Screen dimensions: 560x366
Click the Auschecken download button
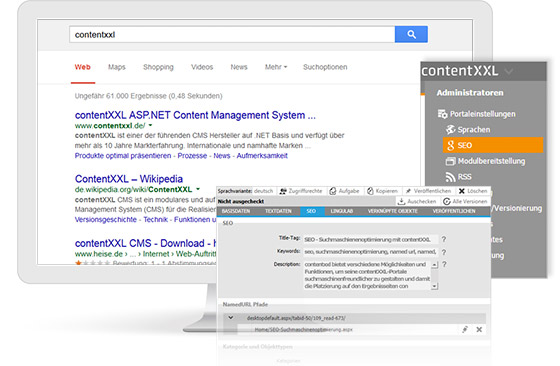417,201
